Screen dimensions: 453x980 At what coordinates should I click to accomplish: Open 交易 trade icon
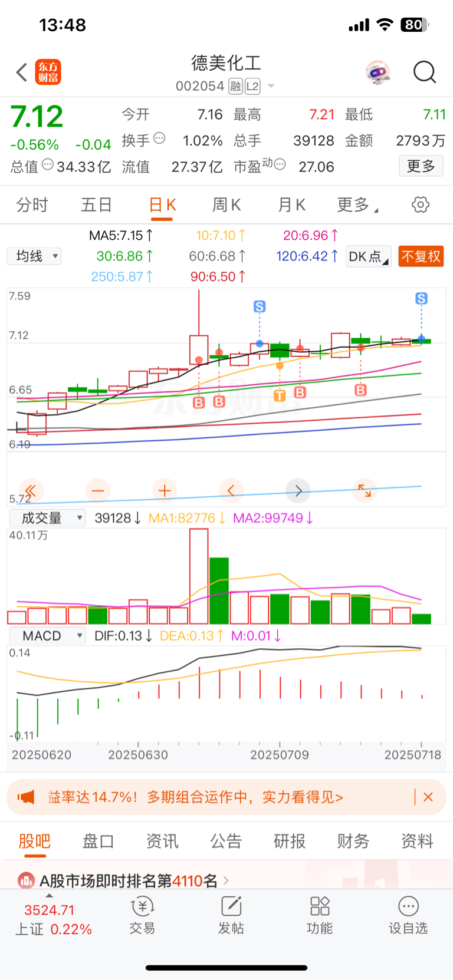point(142,906)
